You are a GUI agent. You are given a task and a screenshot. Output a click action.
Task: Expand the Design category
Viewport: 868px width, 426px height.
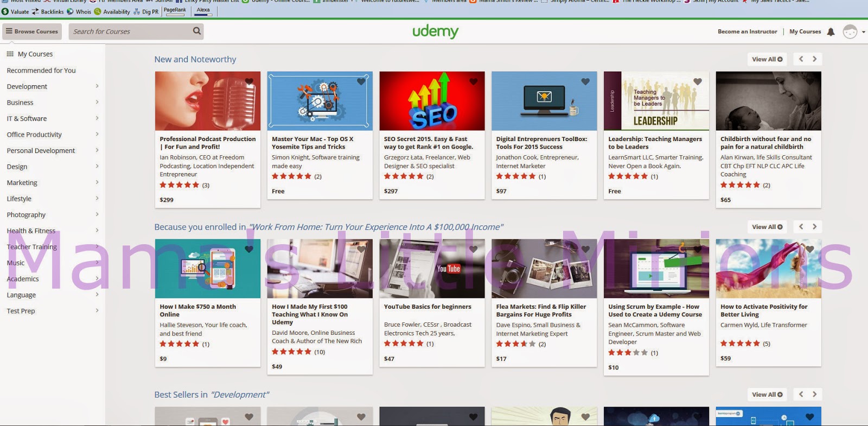tap(97, 166)
